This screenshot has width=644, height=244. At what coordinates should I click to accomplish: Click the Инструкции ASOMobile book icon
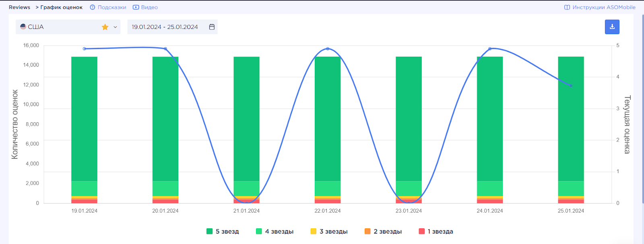(x=567, y=7)
